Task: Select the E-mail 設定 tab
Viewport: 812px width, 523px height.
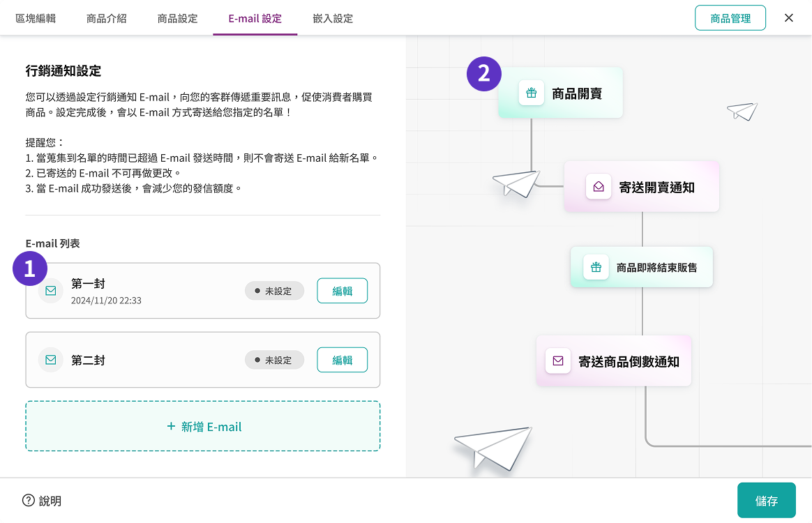Action: (x=255, y=19)
